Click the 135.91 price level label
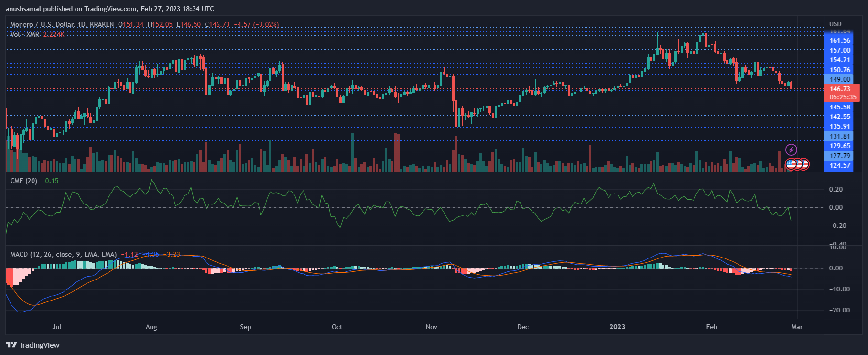The image size is (868, 355). click(840, 127)
